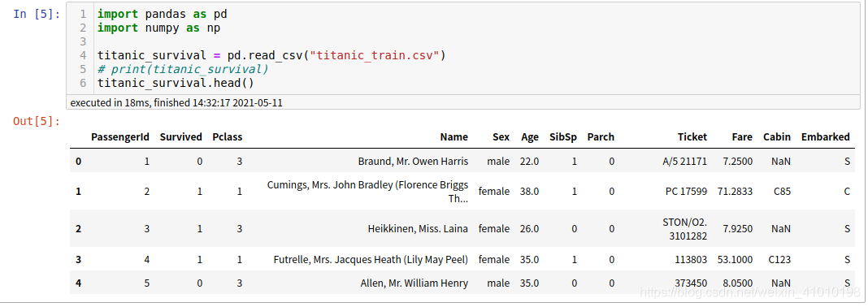Click the In [5] cell prompt

click(x=37, y=14)
